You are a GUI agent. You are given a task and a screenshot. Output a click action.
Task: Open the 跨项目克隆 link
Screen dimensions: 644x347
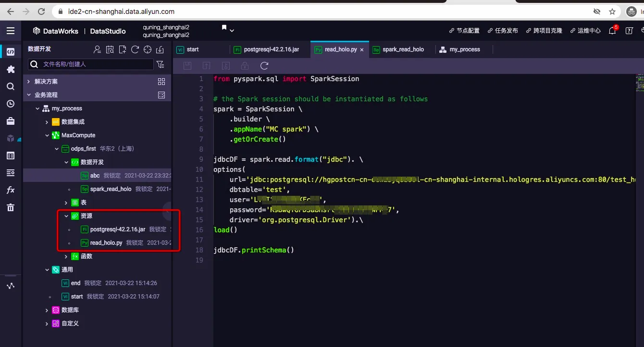click(x=544, y=31)
